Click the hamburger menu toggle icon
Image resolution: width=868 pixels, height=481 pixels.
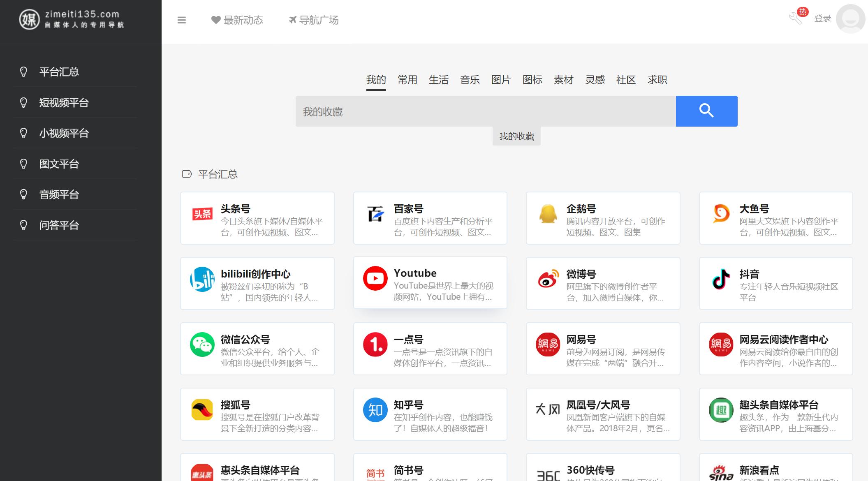[x=181, y=20]
